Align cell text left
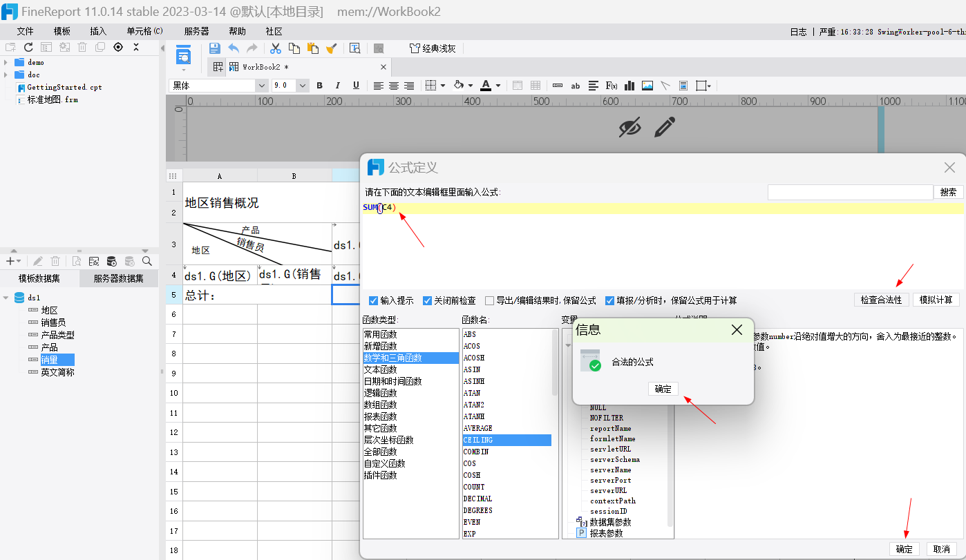The width and height of the screenshot is (966, 560). coord(379,86)
